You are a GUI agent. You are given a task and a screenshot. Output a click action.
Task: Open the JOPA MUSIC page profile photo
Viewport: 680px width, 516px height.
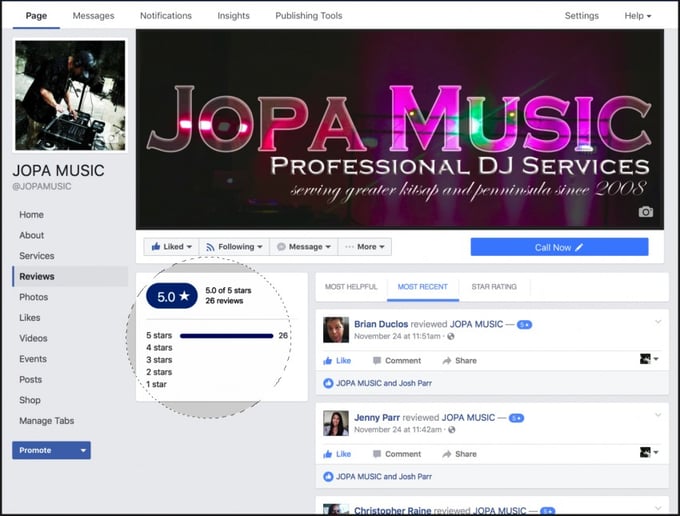click(70, 95)
